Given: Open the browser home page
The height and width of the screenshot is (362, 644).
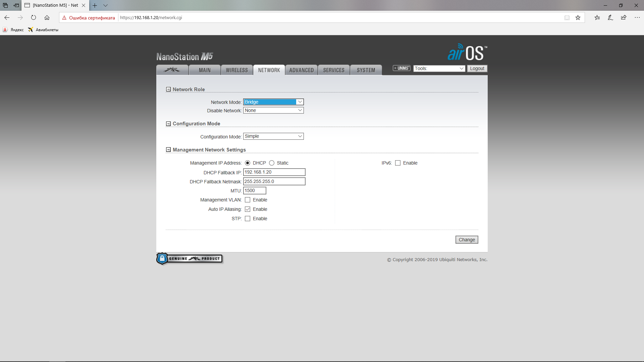Looking at the screenshot, I should coord(47,17).
